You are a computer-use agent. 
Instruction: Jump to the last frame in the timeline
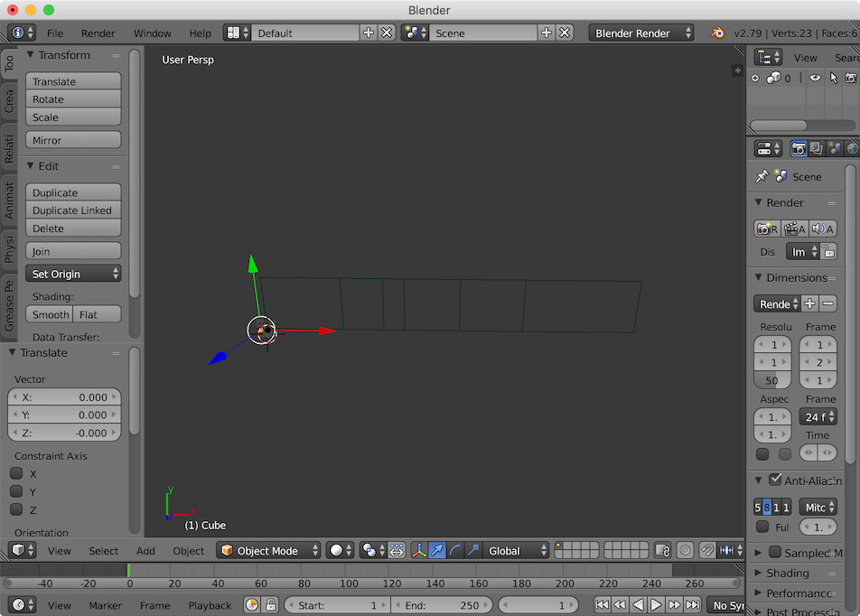[693, 605]
